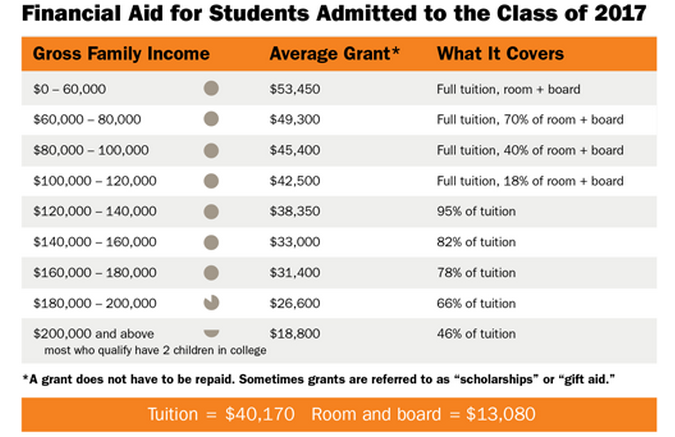Click the pie icon for $60,000 – 80,000 row
Image resolution: width=675 pixels, height=437 pixels.
[x=211, y=119]
